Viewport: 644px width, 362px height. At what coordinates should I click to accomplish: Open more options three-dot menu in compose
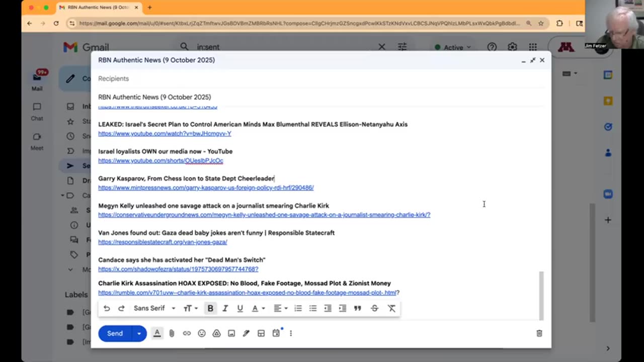(x=291, y=333)
